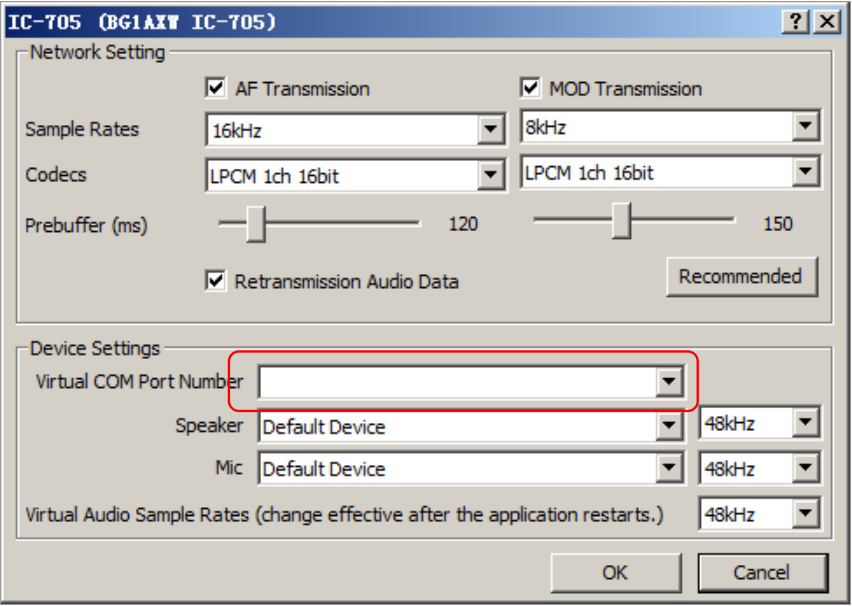Click the Speaker label

point(209,426)
